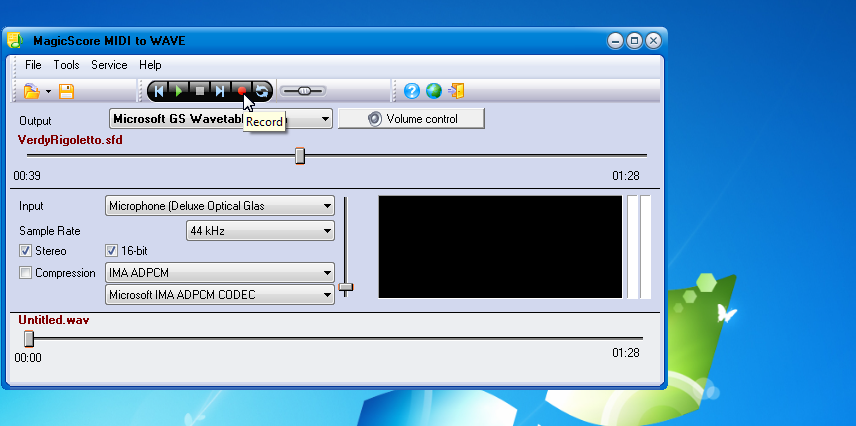This screenshot has height=426, width=856.
Task: Open the Service menu
Action: [x=109, y=65]
